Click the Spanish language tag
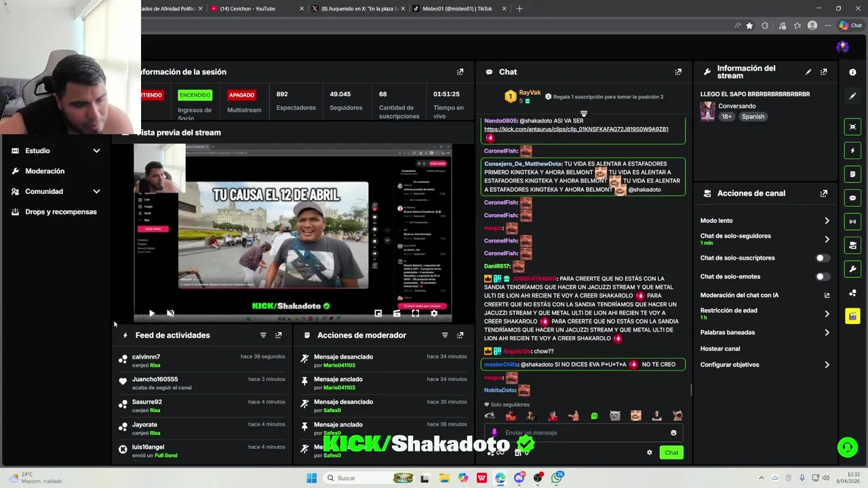This screenshot has height=488, width=868. pyautogui.click(x=753, y=117)
